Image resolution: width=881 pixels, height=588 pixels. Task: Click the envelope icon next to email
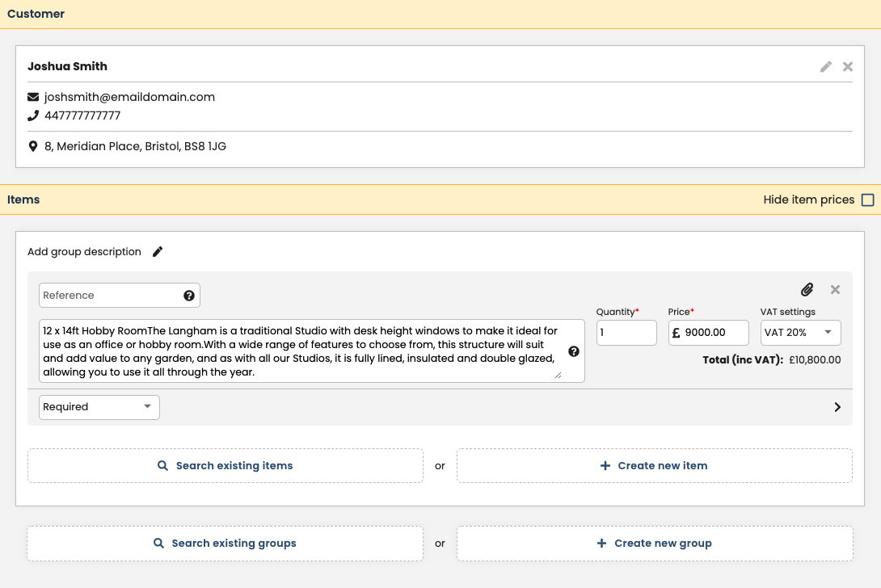click(x=33, y=97)
